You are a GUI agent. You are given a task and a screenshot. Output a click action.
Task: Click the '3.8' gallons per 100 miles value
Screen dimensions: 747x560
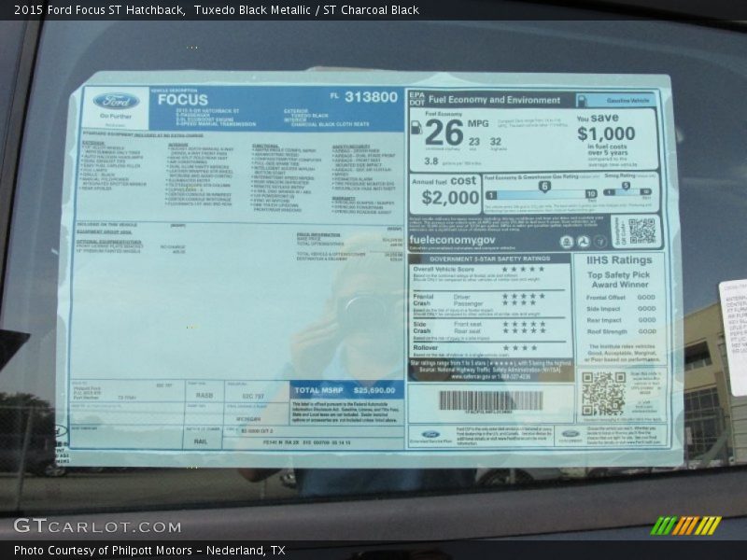[x=431, y=161]
